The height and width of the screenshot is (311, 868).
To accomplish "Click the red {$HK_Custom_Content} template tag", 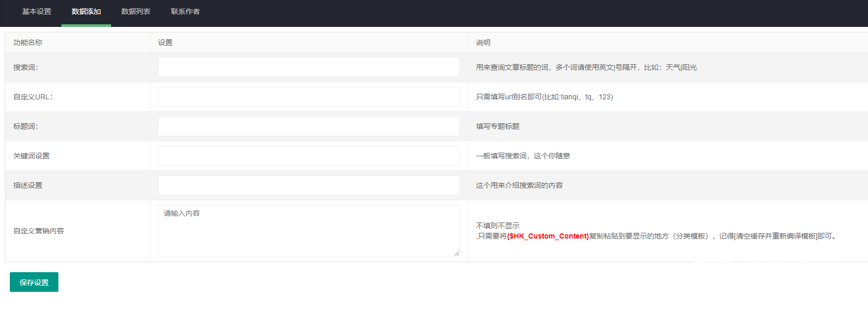I will (548, 236).
